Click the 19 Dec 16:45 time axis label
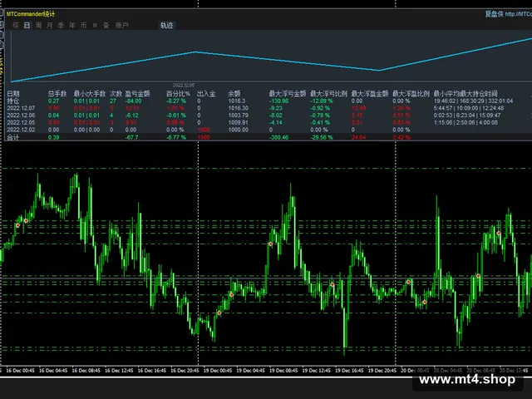Screen dimensions: 532x399 [349, 371]
